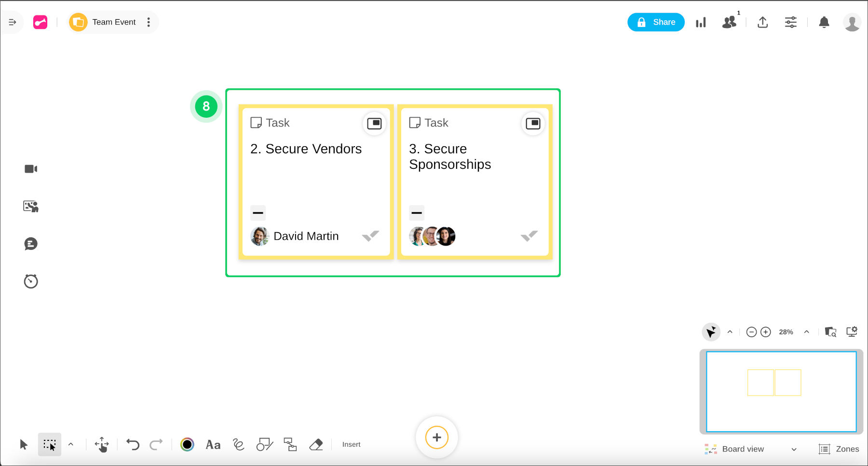This screenshot has height=466, width=868.
Task: Select the pan hand tool
Action: [102, 444]
